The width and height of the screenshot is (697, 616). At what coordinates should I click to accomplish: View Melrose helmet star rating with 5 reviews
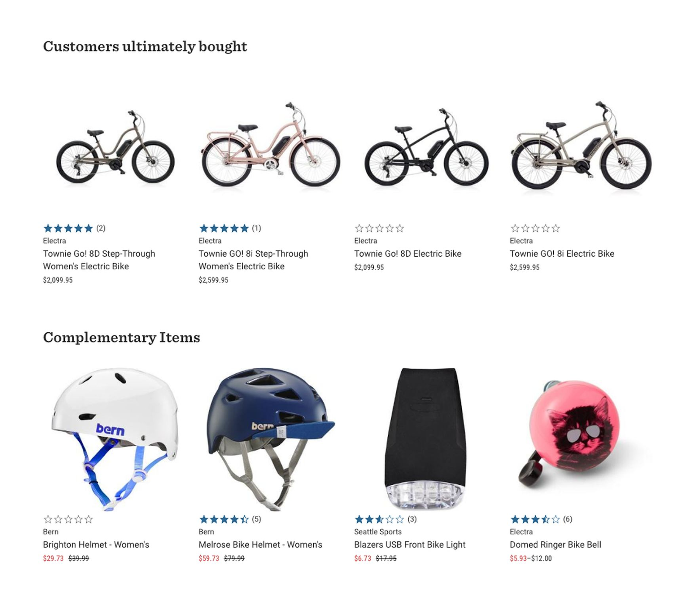click(x=230, y=519)
